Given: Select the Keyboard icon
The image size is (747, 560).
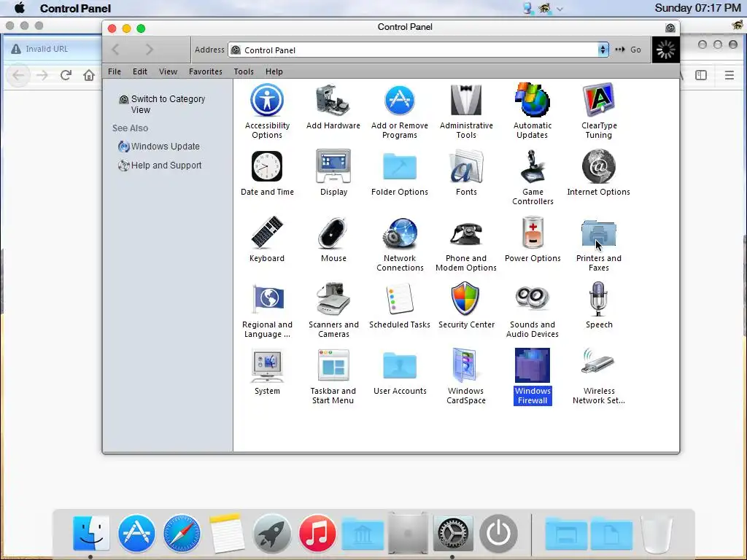Looking at the screenshot, I should 267,233.
